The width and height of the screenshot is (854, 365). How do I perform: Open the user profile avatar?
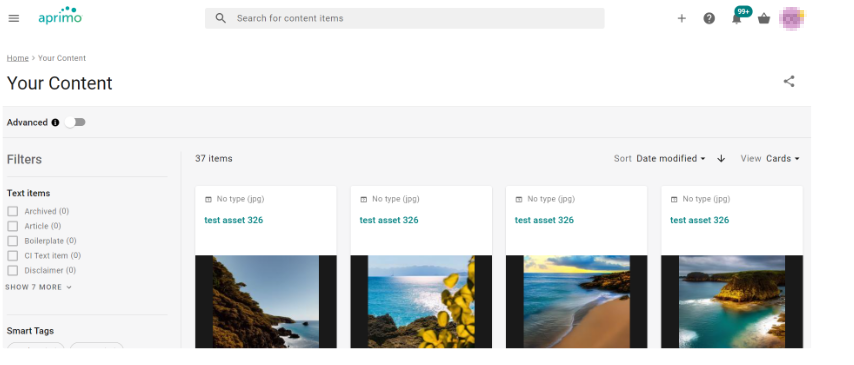coord(791,19)
